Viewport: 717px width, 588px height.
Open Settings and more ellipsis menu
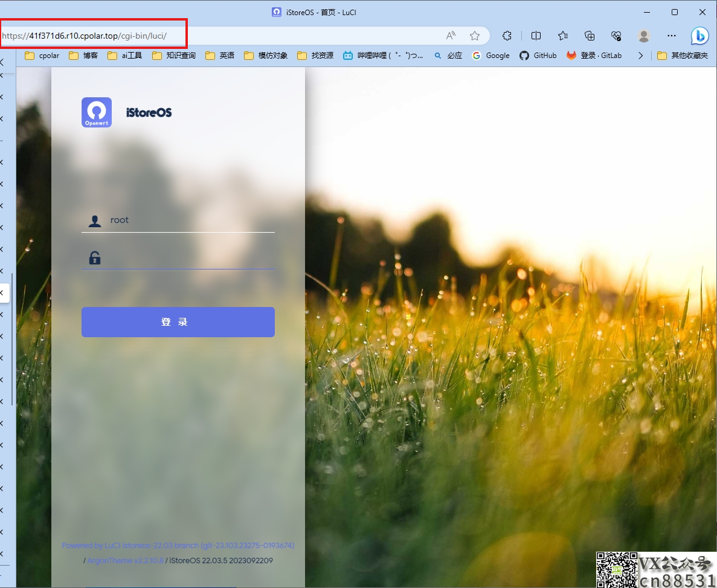click(x=671, y=36)
